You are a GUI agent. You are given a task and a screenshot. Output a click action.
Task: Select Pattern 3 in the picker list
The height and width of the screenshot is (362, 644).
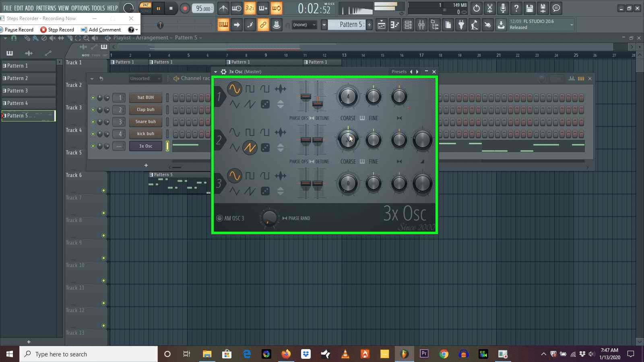29,91
